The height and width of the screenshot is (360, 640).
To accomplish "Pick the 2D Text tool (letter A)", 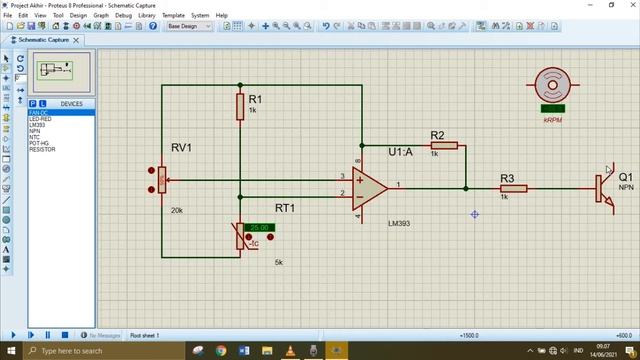I will click(6, 249).
